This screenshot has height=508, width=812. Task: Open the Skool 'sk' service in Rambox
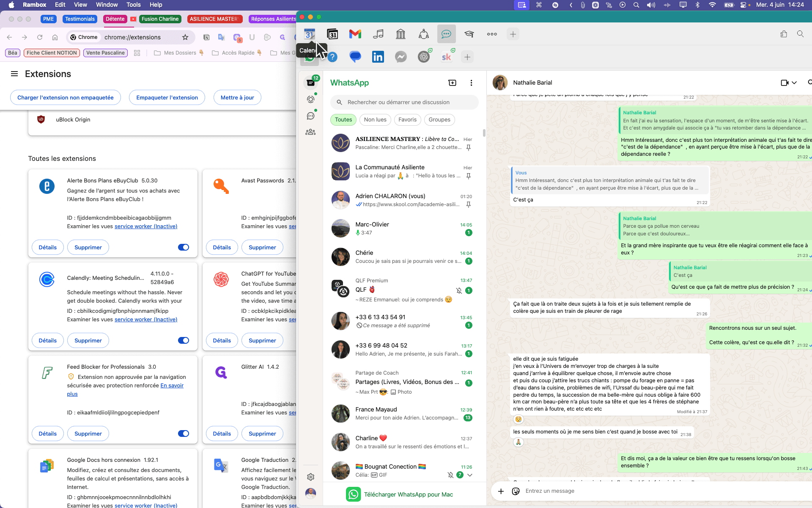447,57
